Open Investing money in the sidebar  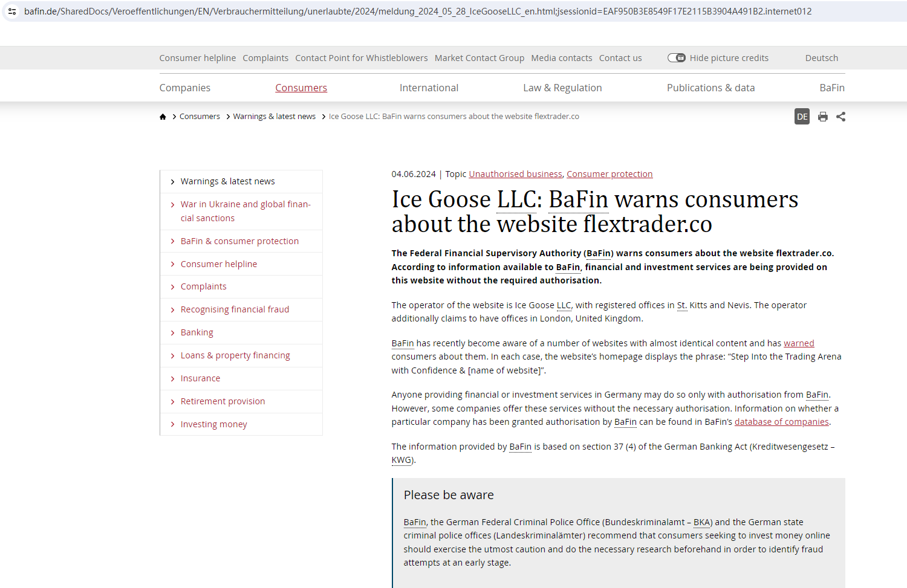[213, 424]
